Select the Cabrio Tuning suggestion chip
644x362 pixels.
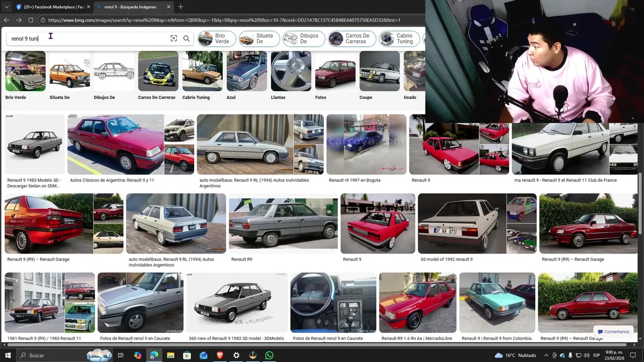click(x=400, y=39)
